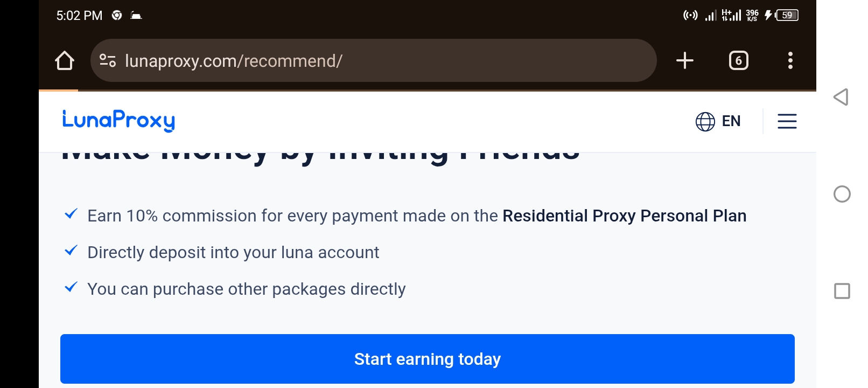Tap the Android home circle button
868x388 pixels.
(842, 194)
